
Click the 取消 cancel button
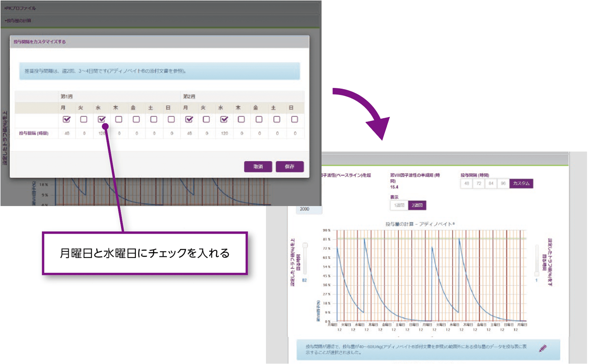click(x=258, y=167)
